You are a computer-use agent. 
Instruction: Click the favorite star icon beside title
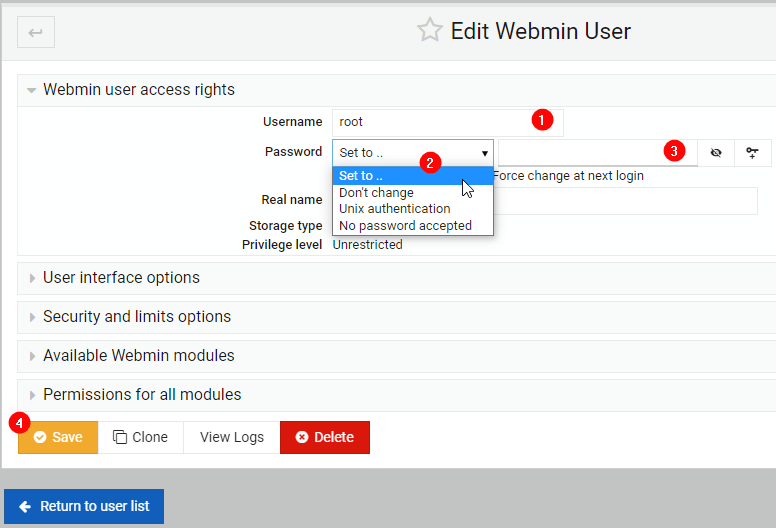[429, 31]
